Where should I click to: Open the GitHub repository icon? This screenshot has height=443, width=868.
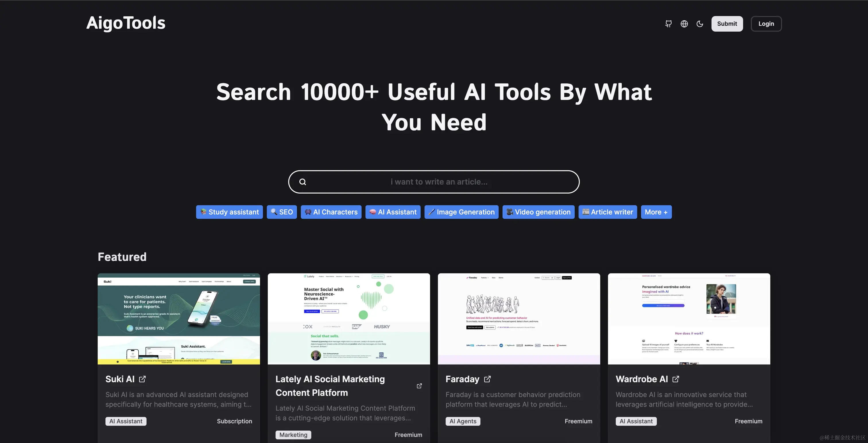(668, 24)
